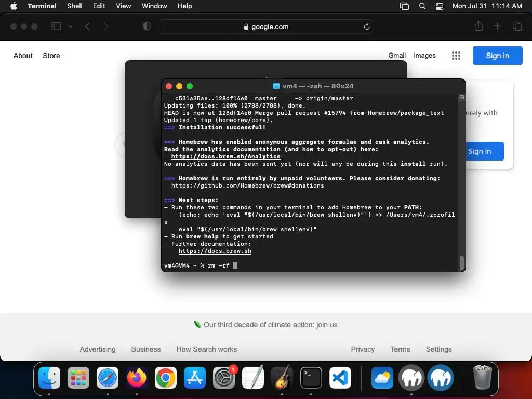
Task: Open Launchpad from the dock
Action: 78,378
